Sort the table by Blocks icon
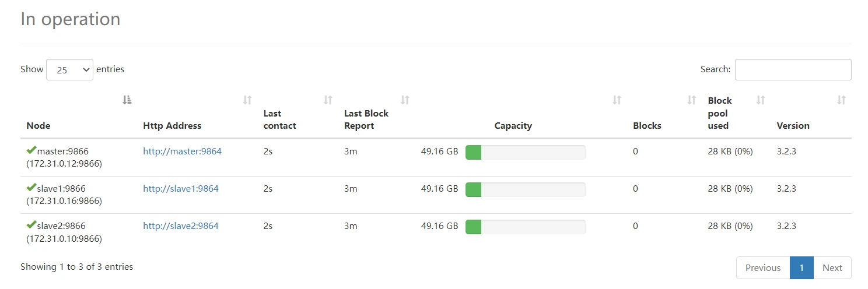868x289 pixels. click(x=692, y=100)
